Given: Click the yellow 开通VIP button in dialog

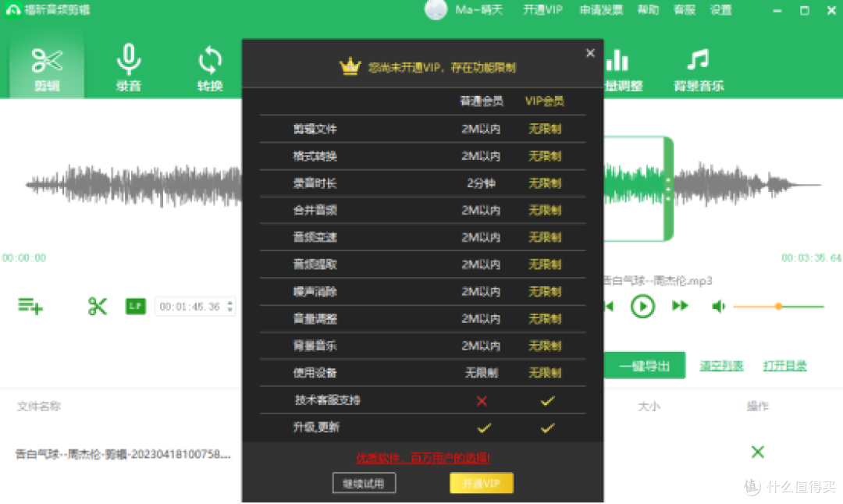Looking at the screenshot, I should 481,483.
